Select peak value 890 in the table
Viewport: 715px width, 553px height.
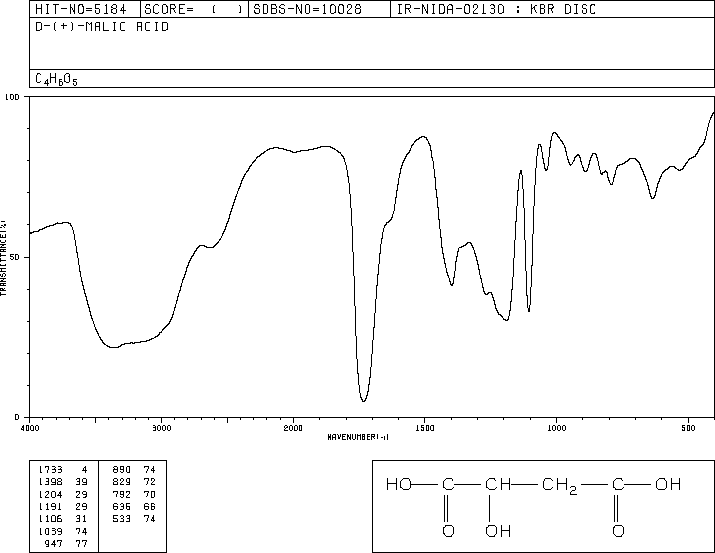(x=122, y=469)
